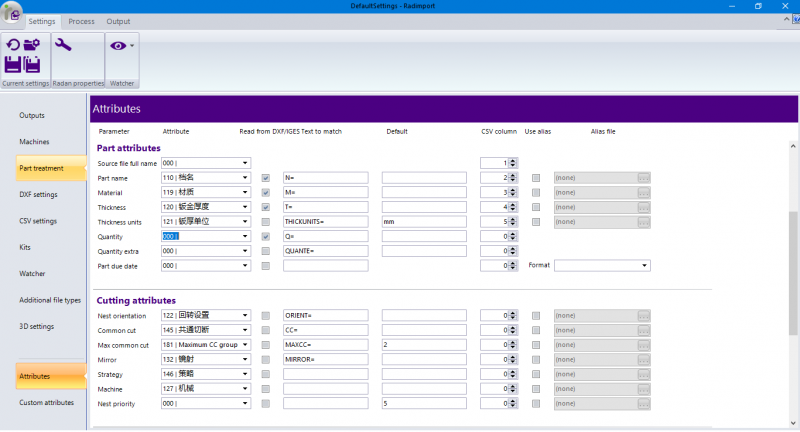The width and height of the screenshot is (800, 432).
Task: Click the open settings folder icon
Action: pos(32,45)
